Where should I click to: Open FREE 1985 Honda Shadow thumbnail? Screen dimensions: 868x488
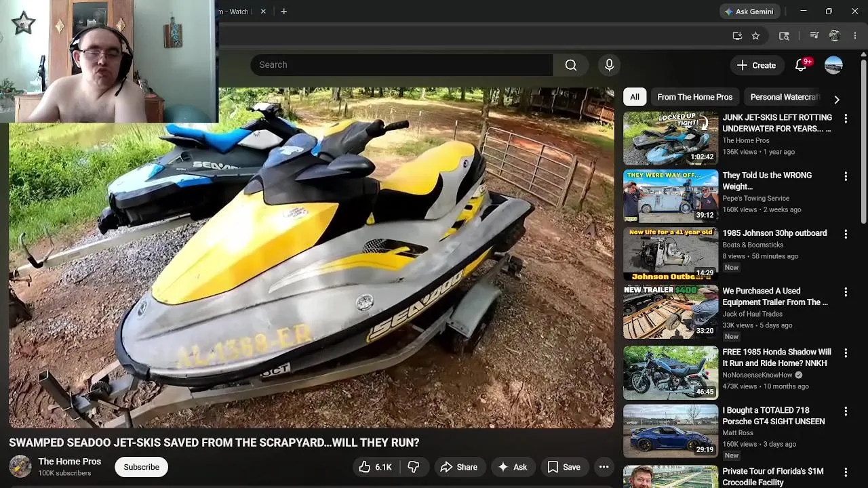[671, 373]
